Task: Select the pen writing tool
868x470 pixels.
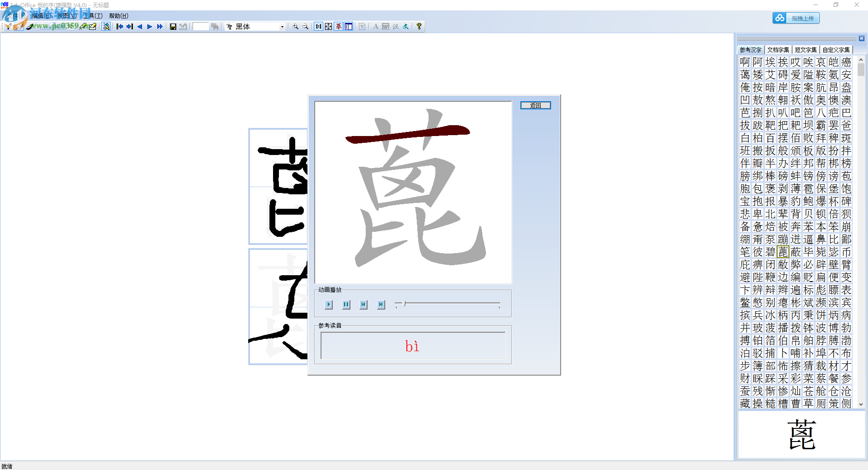Action: click(x=9, y=26)
